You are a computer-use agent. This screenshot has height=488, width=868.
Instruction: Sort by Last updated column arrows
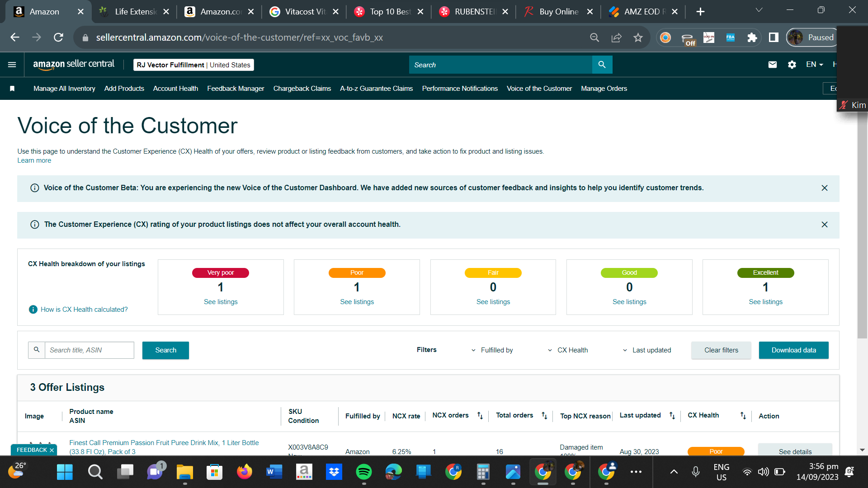672,416
